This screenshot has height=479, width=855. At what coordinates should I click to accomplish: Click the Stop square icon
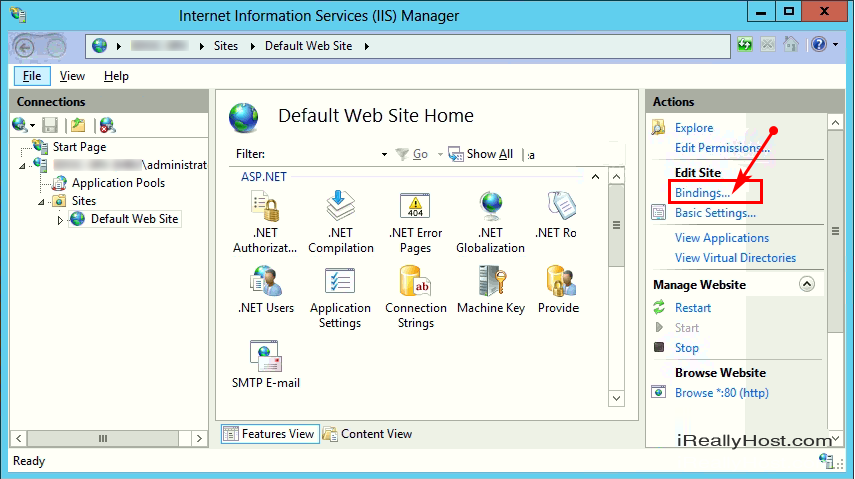point(659,347)
